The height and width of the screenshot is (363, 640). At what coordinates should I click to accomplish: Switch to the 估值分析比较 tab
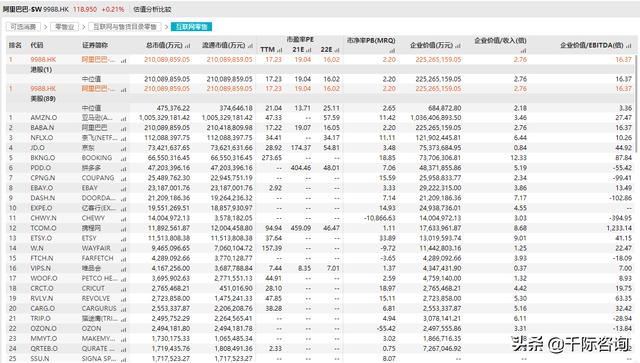click(x=152, y=9)
